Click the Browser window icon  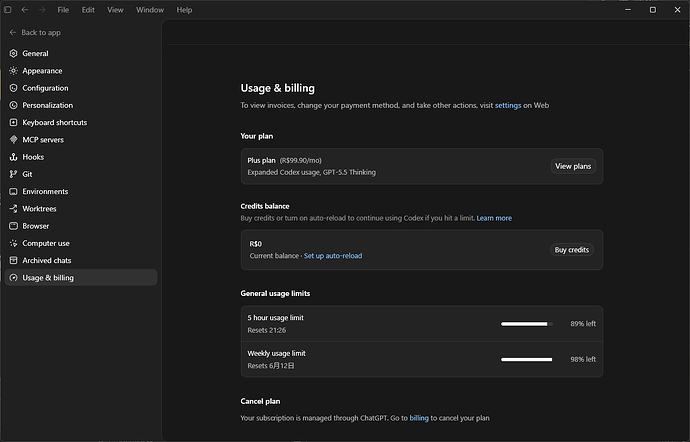coord(14,226)
